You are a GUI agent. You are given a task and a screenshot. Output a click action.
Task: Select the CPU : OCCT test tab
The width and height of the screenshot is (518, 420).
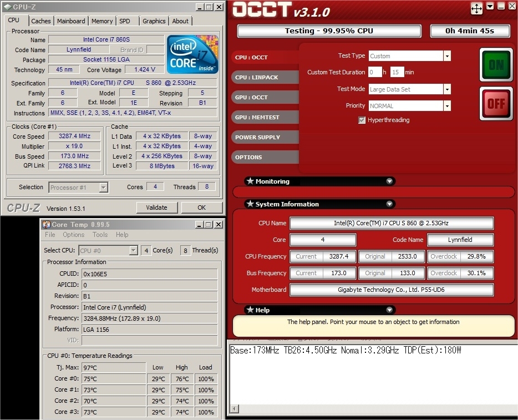(265, 57)
